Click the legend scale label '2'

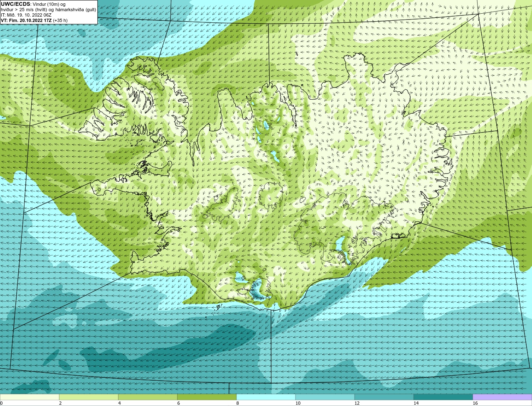click(x=60, y=403)
